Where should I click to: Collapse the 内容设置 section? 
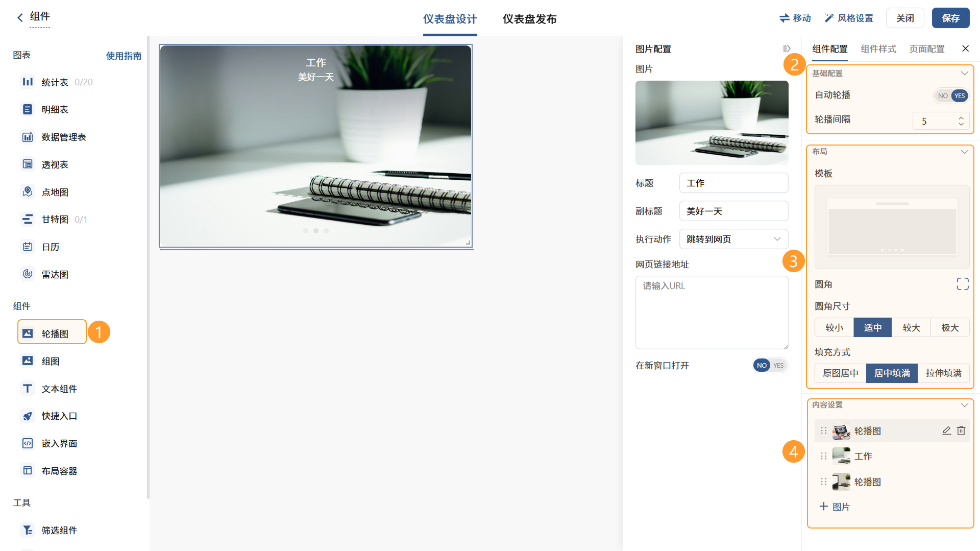964,405
